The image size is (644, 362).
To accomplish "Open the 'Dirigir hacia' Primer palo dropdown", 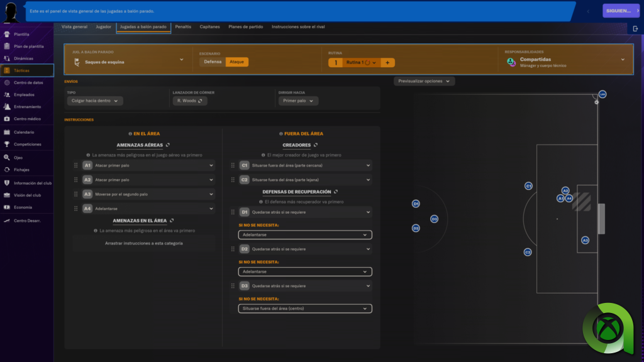I will (x=298, y=101).
